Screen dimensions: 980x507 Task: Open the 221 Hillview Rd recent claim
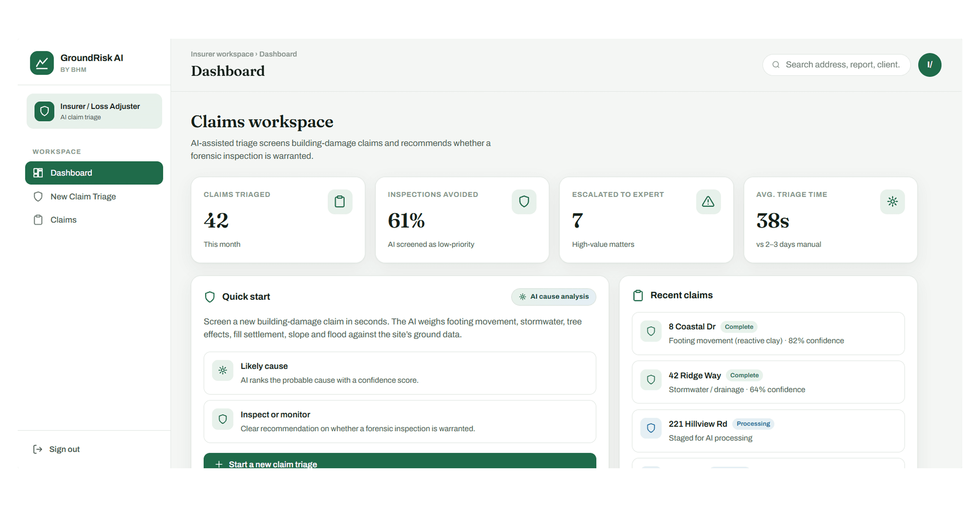768,431
